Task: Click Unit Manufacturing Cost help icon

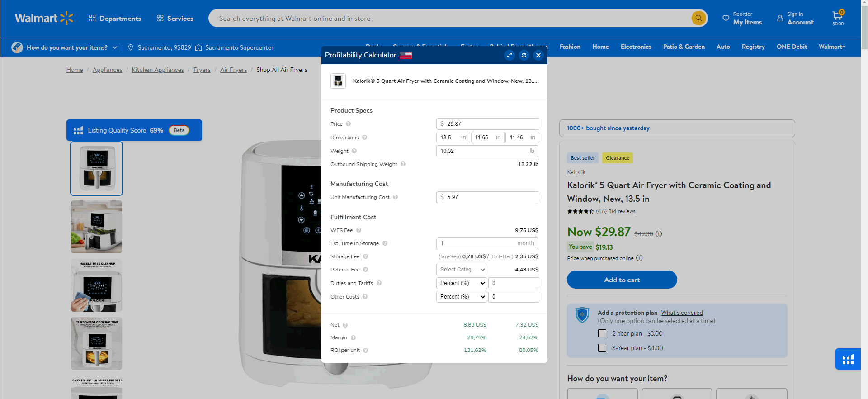Action: click(x=395, y=197)
